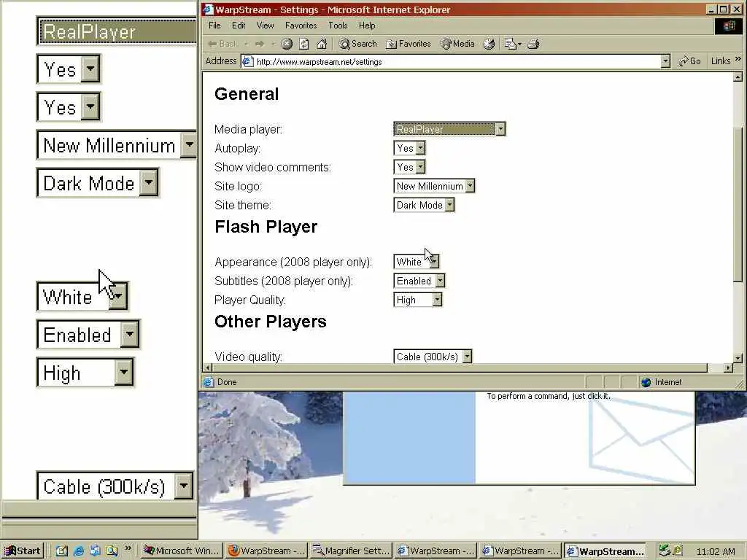The image size is (747, 560).
Task: Stop loading the page with Stop icon
Action: [286, 44]
